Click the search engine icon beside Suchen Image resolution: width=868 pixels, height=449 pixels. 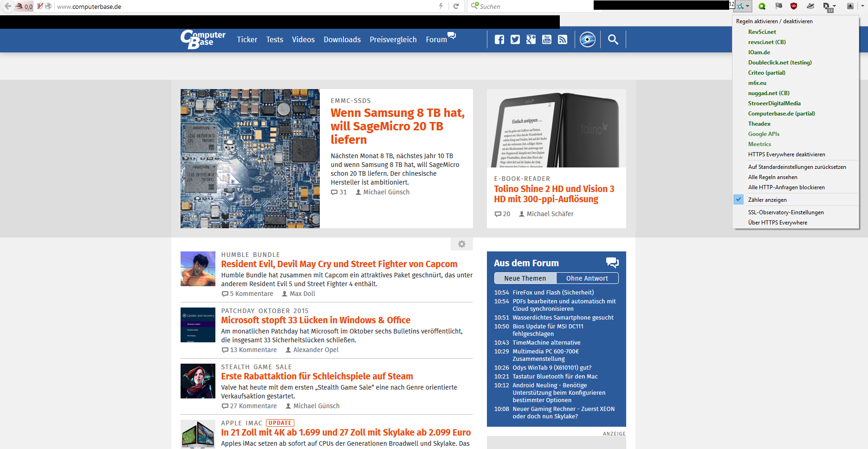click(474, 6)
